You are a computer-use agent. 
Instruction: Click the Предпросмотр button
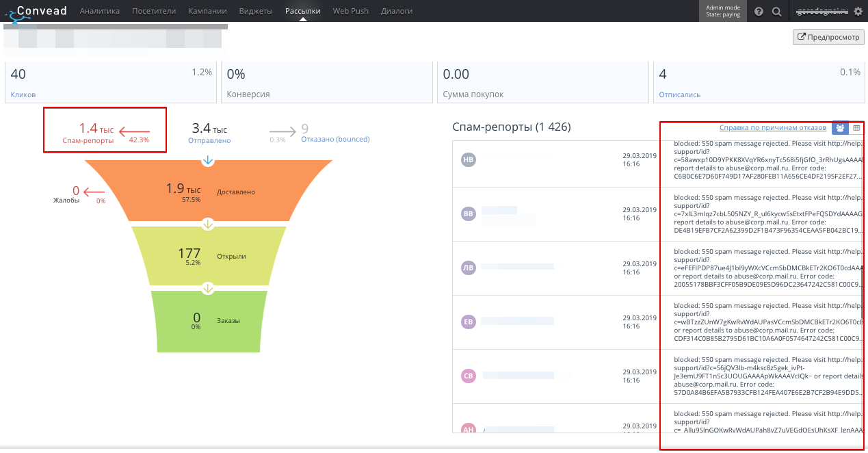click(829, 38)
